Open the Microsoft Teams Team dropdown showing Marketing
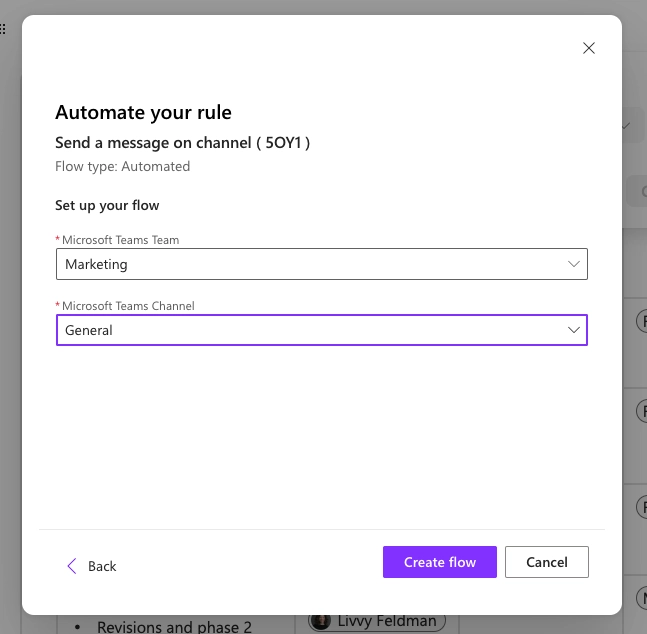Screen dimensions: 647x634 322,264
